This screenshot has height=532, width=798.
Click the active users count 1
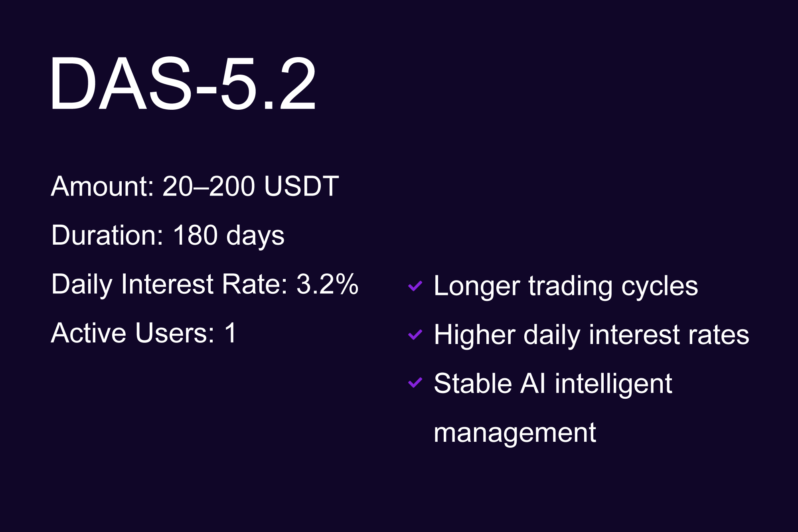[x=231, y=333]
